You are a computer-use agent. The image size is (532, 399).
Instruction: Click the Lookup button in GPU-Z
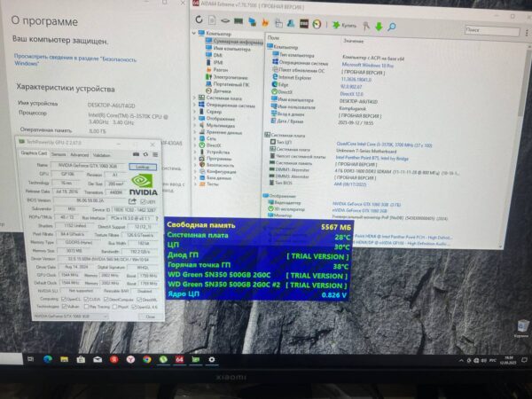point(144,166)
